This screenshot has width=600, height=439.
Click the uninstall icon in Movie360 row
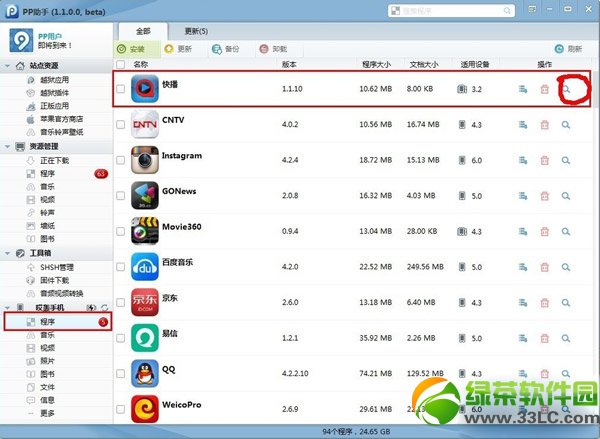pos(545,232)
